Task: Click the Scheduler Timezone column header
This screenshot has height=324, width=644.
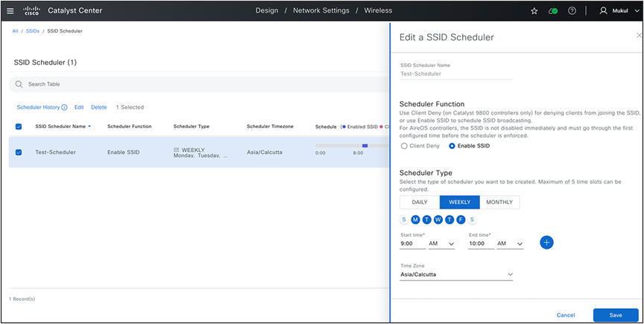Action: point(271,127)
